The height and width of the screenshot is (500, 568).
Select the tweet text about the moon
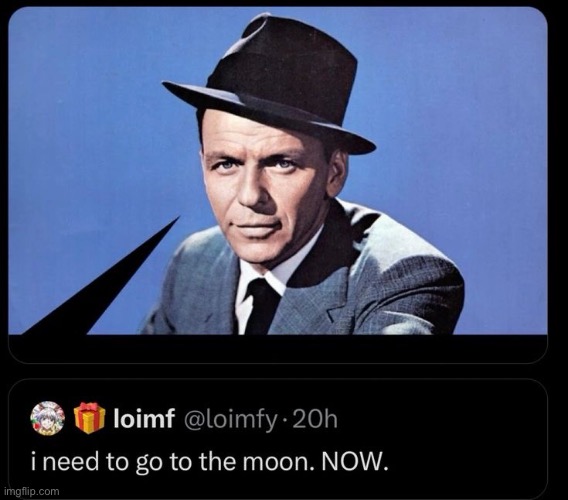point(210,462)
